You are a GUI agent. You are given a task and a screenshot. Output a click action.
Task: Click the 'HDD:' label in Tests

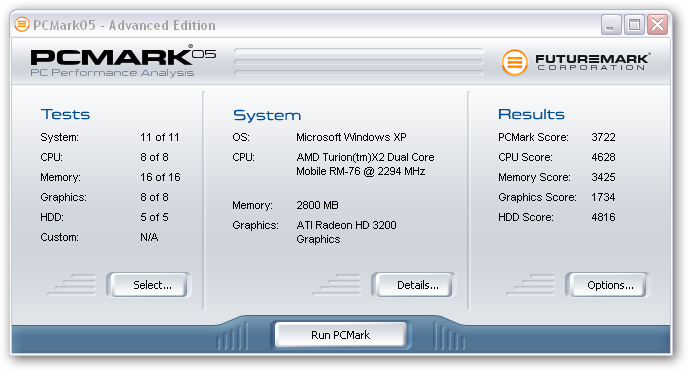pyautogui.click(x=52, y=217)
